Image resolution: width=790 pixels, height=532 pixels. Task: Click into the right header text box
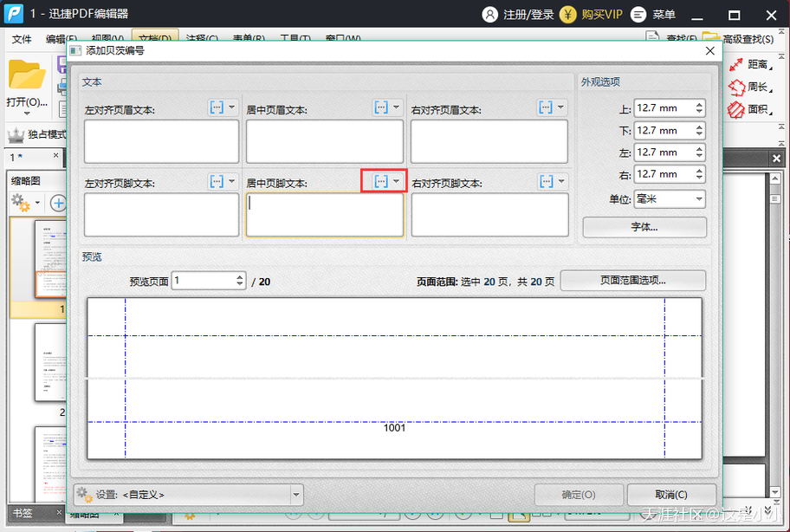(489, 141)
